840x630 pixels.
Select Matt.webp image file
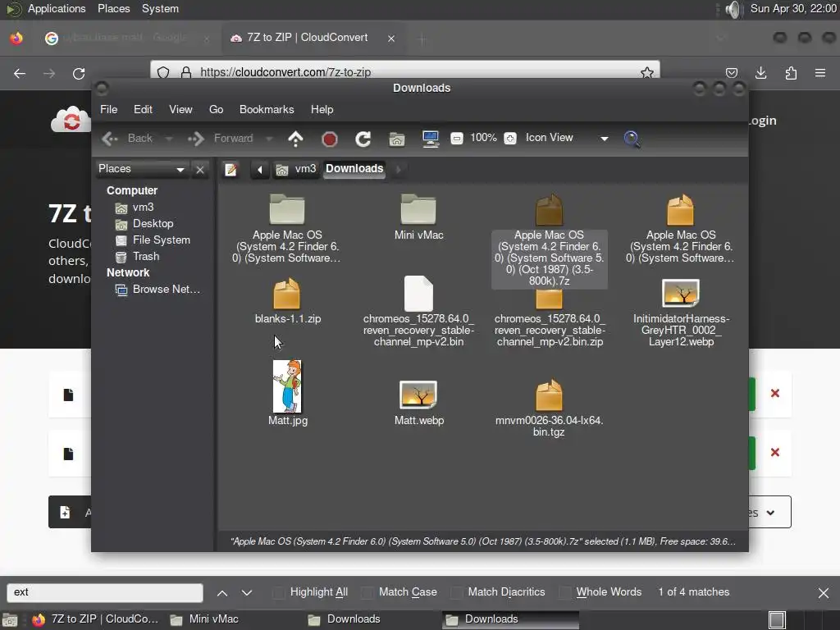point(418,403)
